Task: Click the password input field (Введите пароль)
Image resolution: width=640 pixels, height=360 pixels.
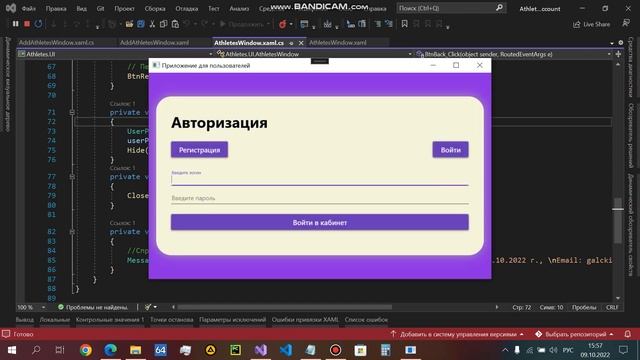Action: tap(320, 198)
